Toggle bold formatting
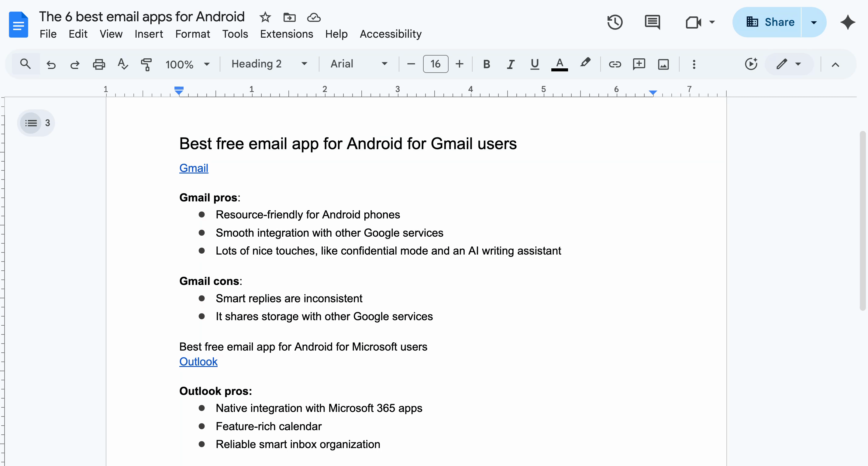 (486, 64)
